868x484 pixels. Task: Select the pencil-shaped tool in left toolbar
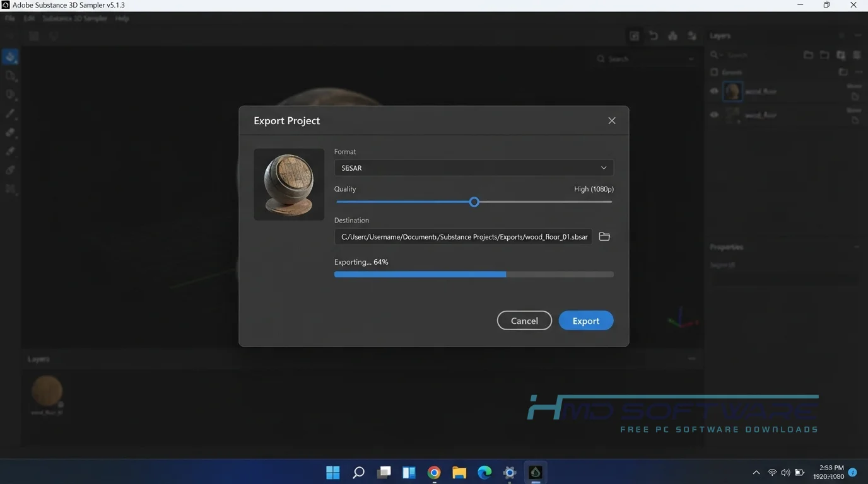point(10,113)
